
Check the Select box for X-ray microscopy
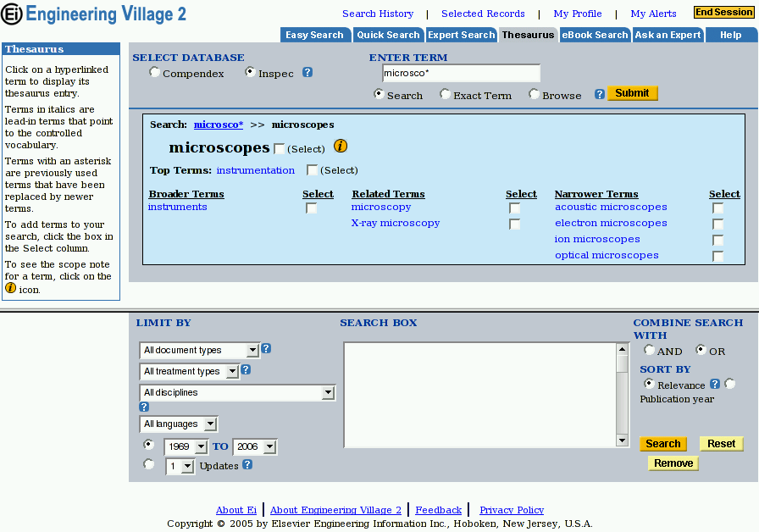(x=514, y=224)
